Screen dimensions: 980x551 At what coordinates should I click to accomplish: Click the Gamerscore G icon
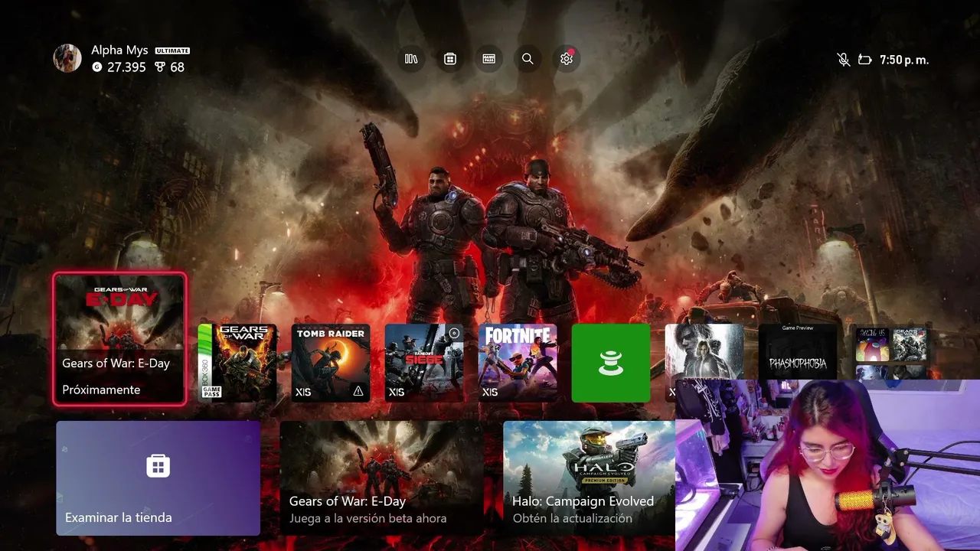coord(96,67)
